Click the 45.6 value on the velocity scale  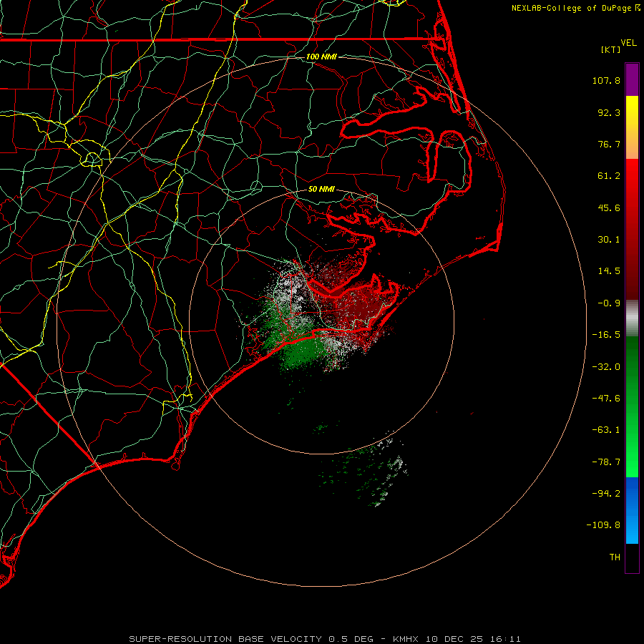tap(609, 208)
